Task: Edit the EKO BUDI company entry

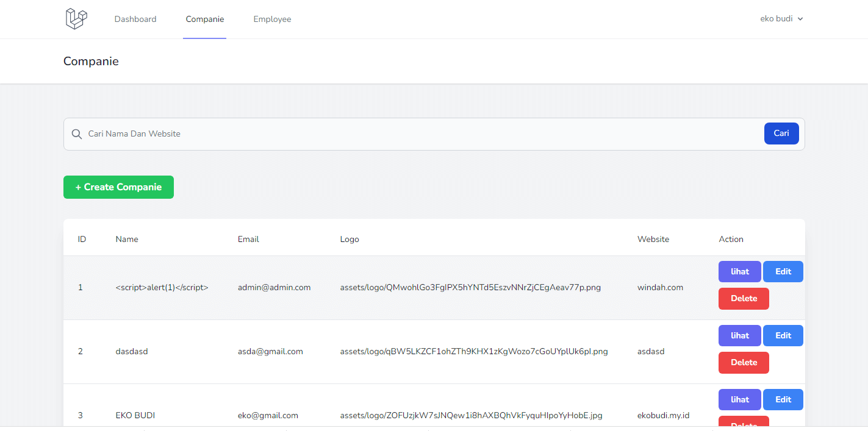Action: tap(783, 400)
